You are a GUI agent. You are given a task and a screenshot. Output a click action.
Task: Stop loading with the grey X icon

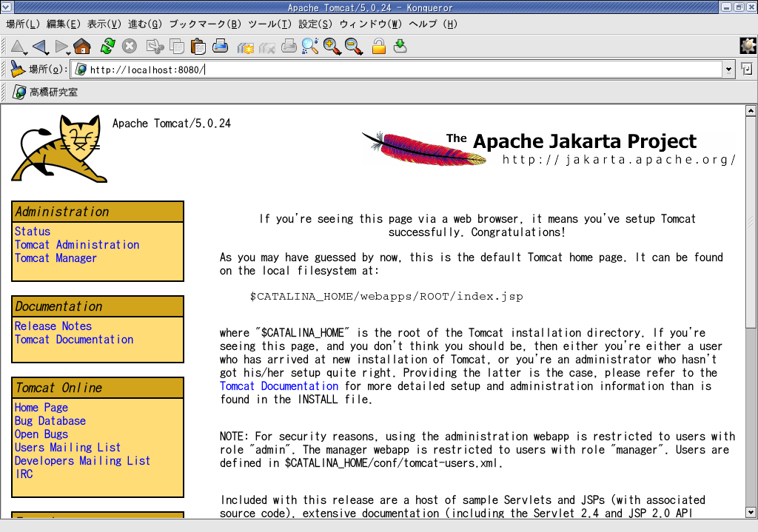(129, 47)
